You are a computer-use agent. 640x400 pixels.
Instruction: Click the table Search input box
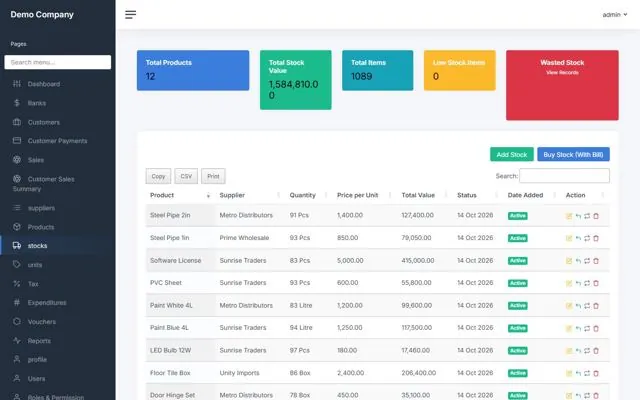564,176
